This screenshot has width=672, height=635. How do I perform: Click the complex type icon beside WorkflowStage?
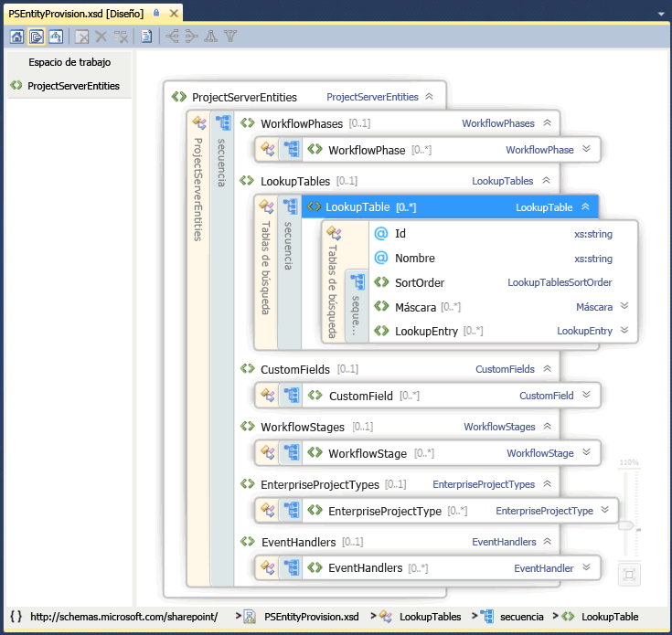pyautogui.click(x=267, y=452)
